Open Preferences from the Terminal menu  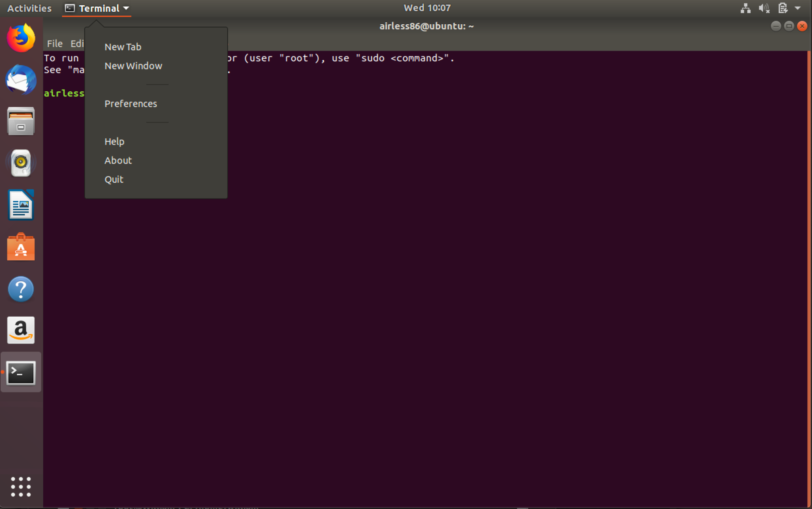coord(130,104)
